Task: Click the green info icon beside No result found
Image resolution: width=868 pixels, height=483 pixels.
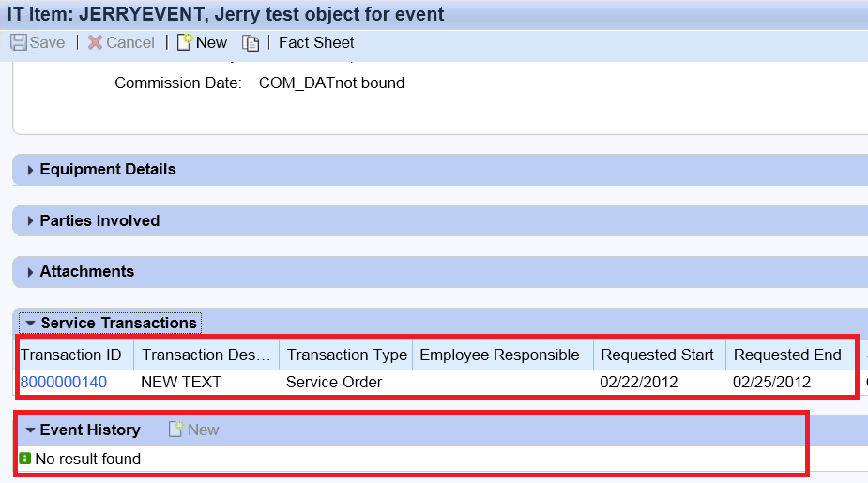Action: [x=25, y=459]
